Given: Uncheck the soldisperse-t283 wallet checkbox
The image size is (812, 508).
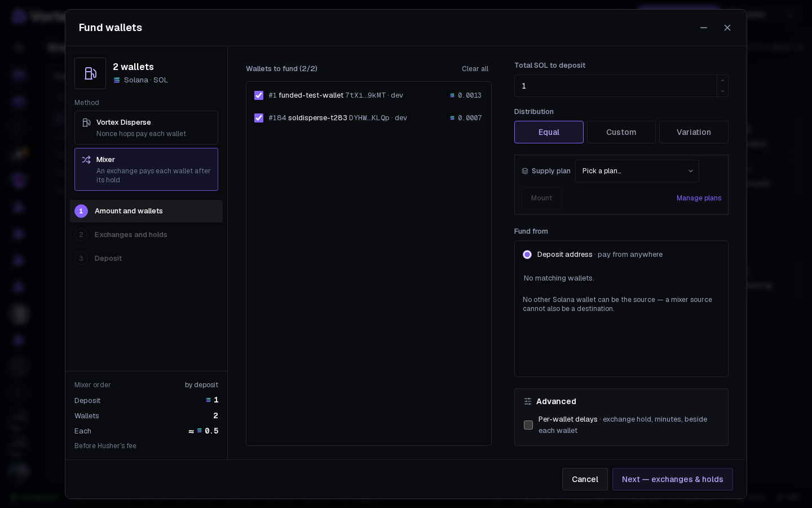Looking at the screenshot, I should tap(259, 118).
